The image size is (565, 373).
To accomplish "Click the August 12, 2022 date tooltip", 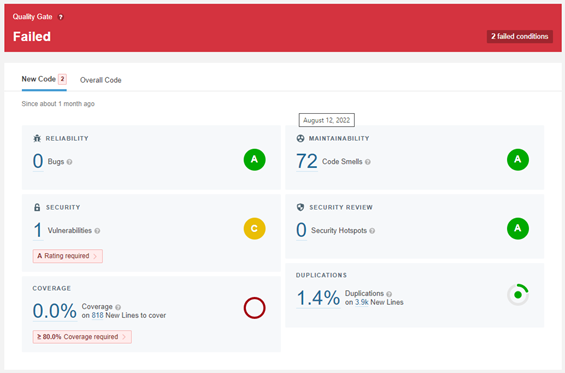I will pos(326,120).
